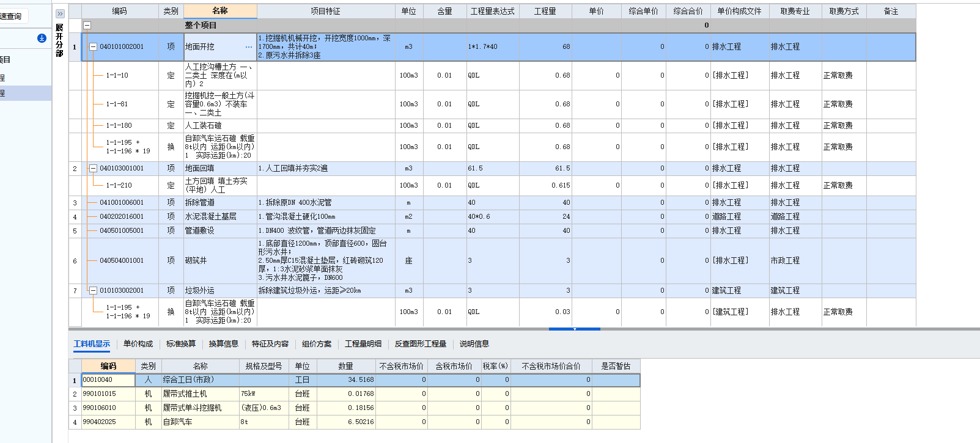Switch to 单价构成 tab

click(x=138, y=344)
